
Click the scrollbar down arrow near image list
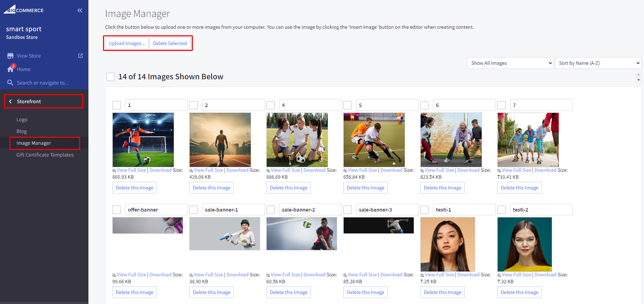pos(638,80)
